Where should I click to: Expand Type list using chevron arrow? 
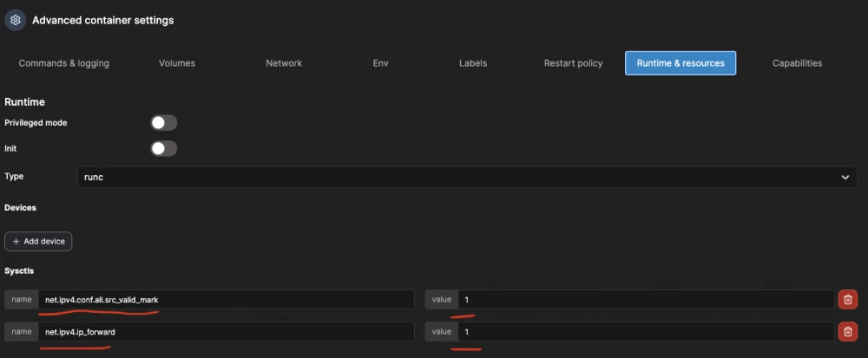pyautogui.click(x=845, y=177)
